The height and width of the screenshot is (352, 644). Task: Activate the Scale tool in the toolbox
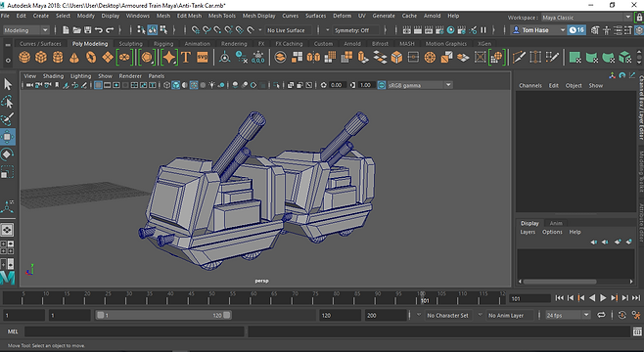(x=8, y=172)
